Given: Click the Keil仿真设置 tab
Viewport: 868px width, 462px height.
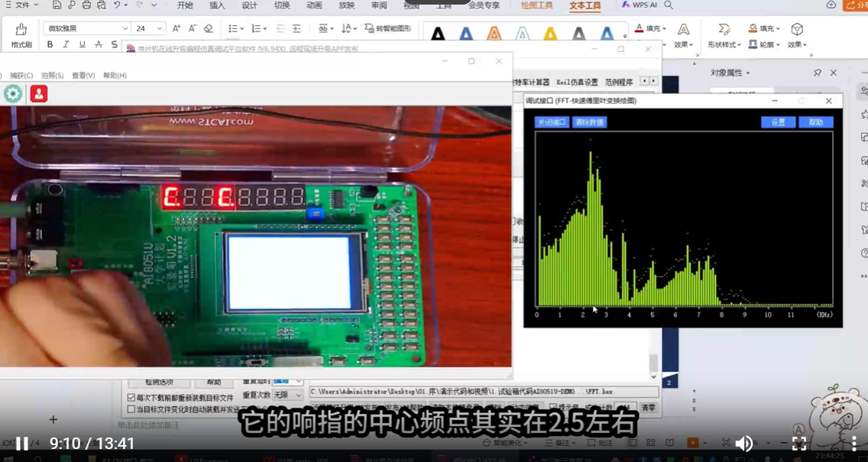Looking at the screenshot, I should 577,82.
